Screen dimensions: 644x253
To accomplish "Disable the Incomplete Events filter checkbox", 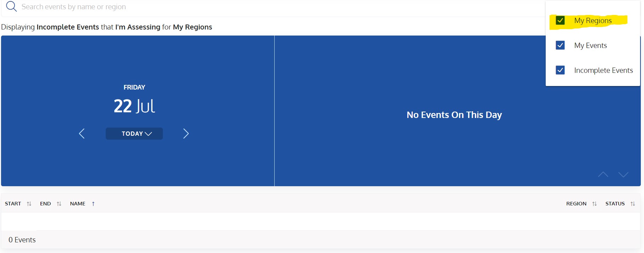I will tap(560, 70).
